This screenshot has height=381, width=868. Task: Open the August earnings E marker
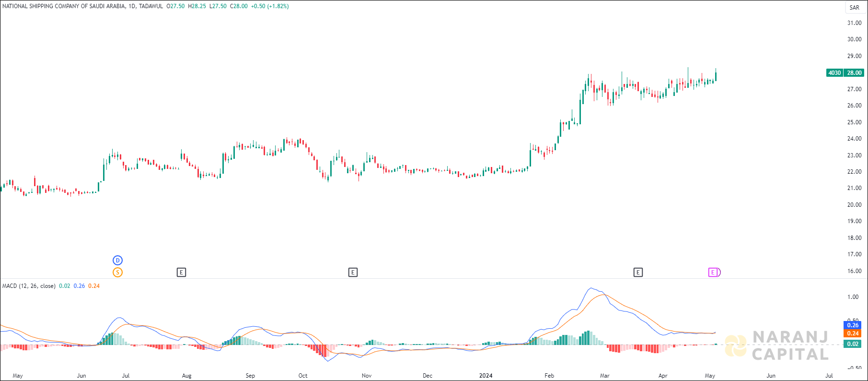pos(181,273)
